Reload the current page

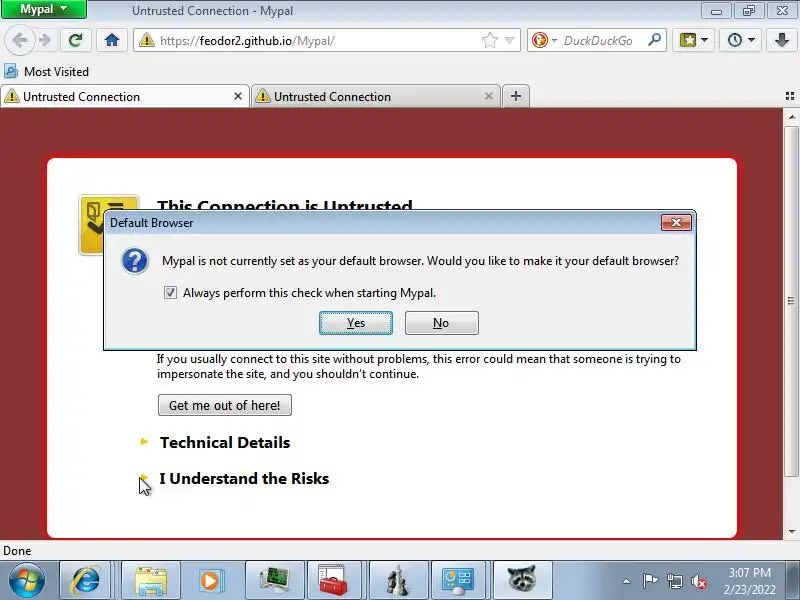[76, 40]
